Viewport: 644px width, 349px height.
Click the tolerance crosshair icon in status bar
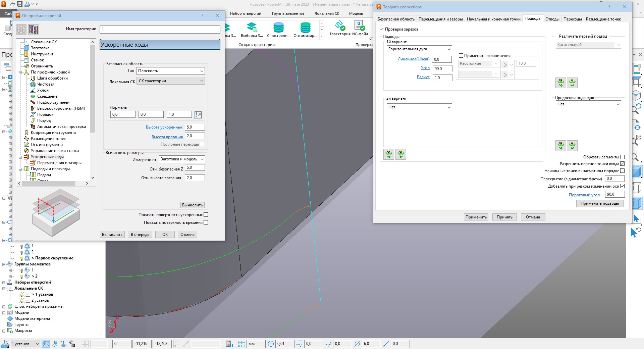click(x=271, y=344)
